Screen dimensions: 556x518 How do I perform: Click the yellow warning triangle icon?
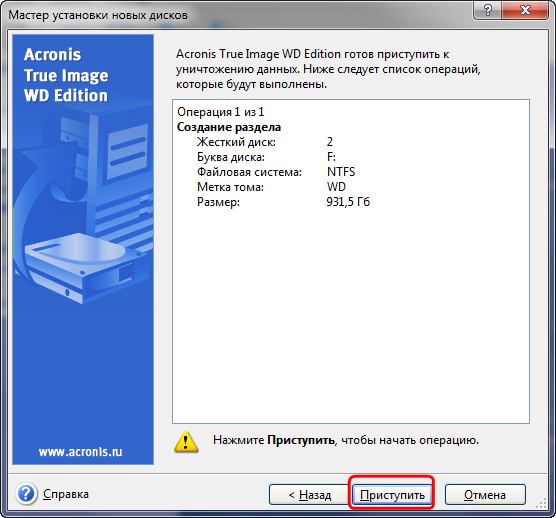point(186,442)
